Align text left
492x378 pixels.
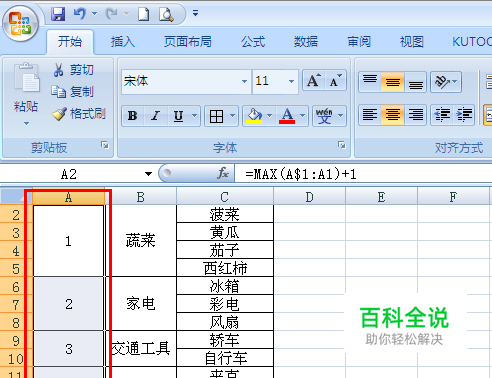(370, 115)
